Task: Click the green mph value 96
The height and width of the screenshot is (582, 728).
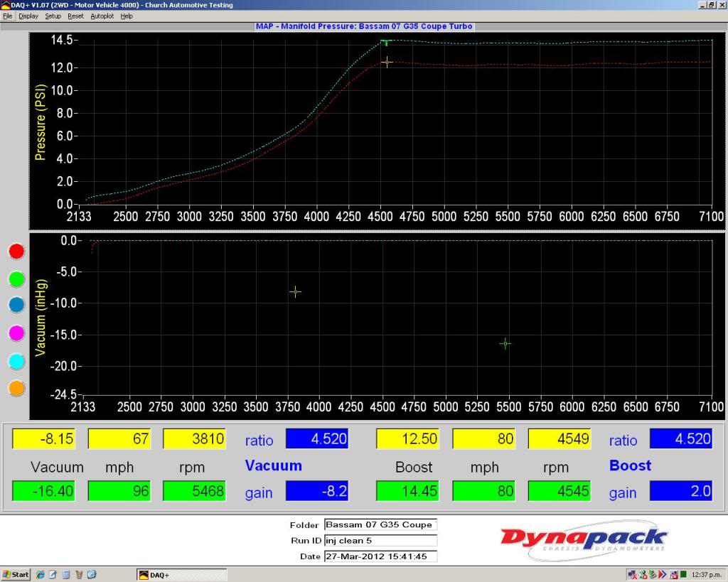Action: 119,491
